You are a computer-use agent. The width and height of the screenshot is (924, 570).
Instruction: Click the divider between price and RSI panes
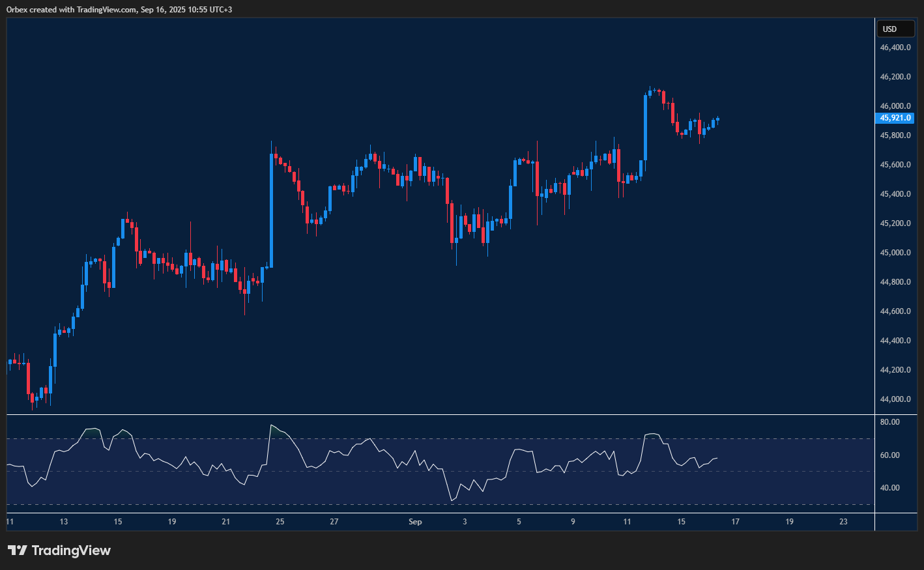(440, 414)
